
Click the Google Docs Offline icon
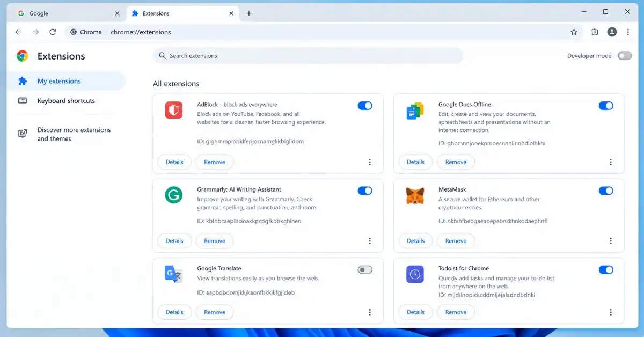[x=415, y=111]
